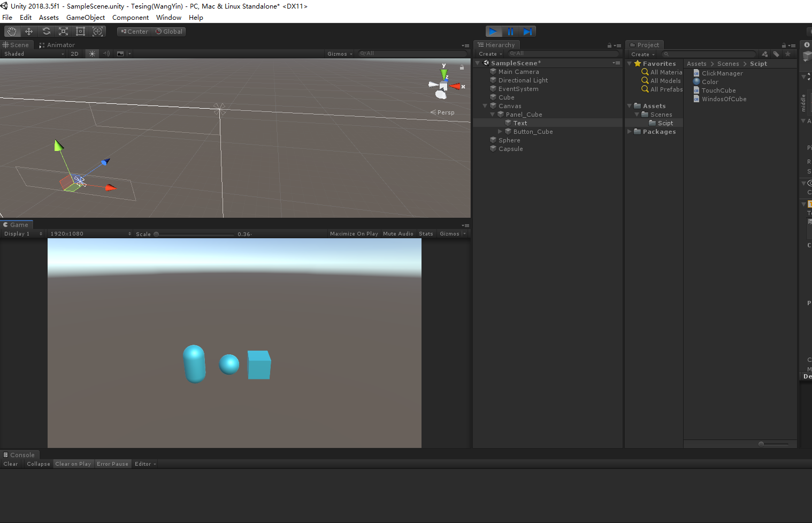Select All Models favorite search
812x523 pixels.
coord(665,81)
